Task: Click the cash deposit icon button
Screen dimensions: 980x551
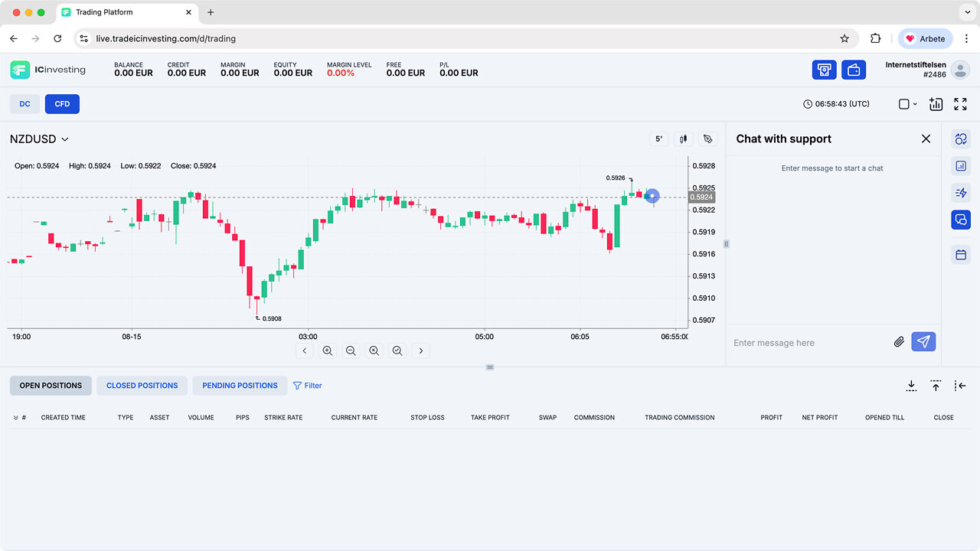Action: point(824,70)
